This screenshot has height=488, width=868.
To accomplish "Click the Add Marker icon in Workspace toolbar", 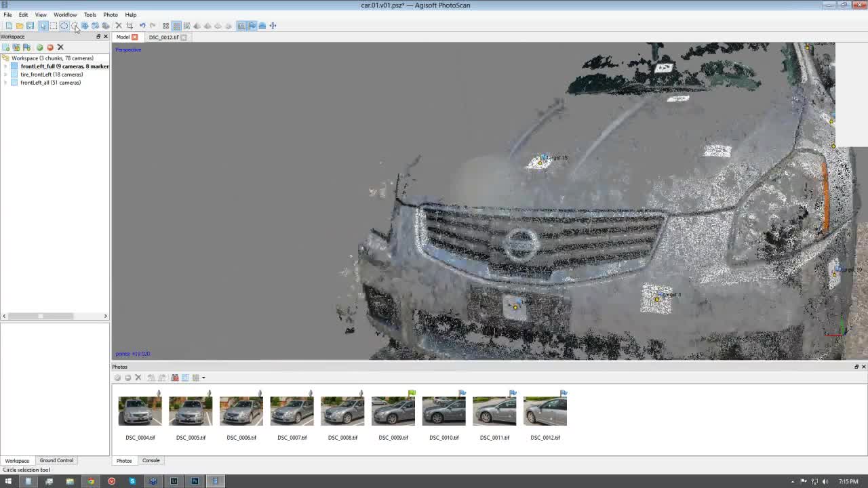I will point(26,47).
